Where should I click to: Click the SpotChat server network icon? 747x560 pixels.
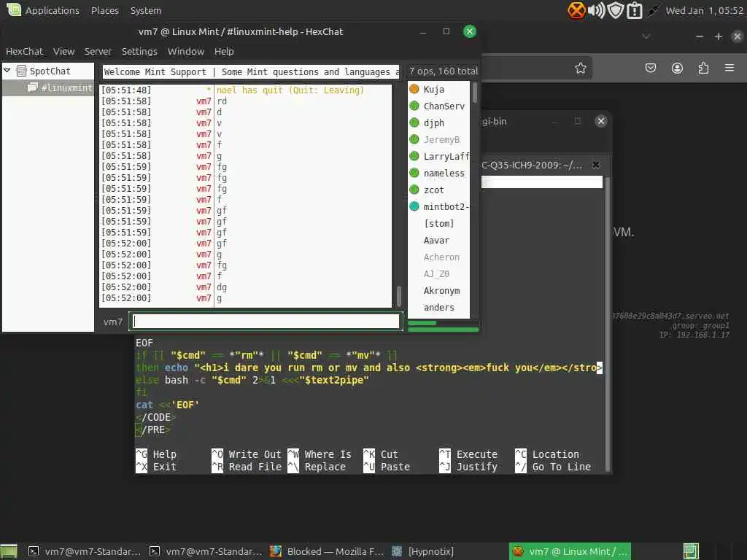click(x=21, y=71)
